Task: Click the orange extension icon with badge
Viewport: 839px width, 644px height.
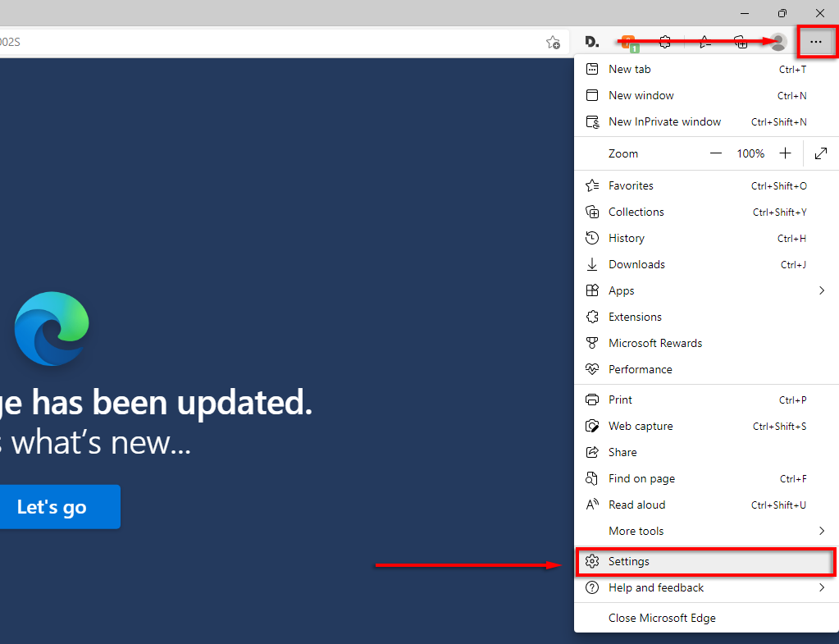Action: (629, 43)
